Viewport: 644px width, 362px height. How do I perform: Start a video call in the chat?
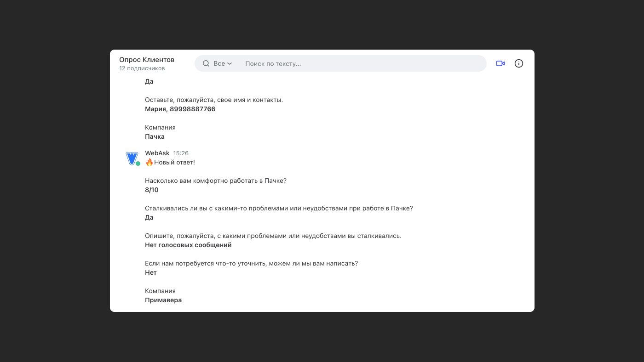[500, 63]
